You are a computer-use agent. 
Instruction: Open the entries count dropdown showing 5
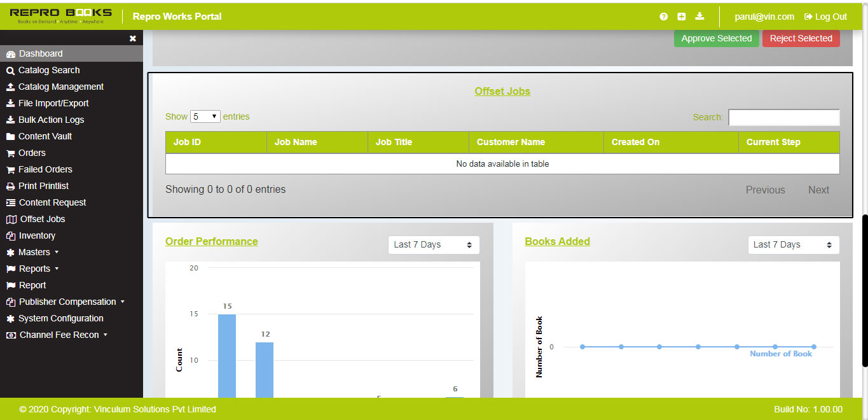pos(205,116)
